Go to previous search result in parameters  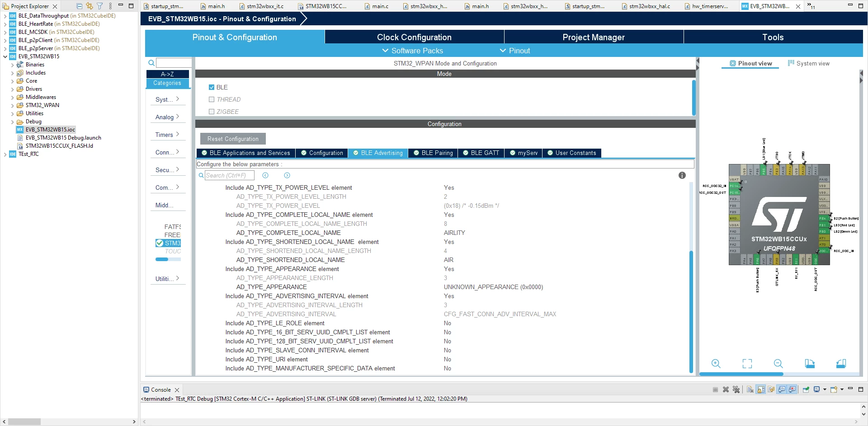tap(265, 175)
